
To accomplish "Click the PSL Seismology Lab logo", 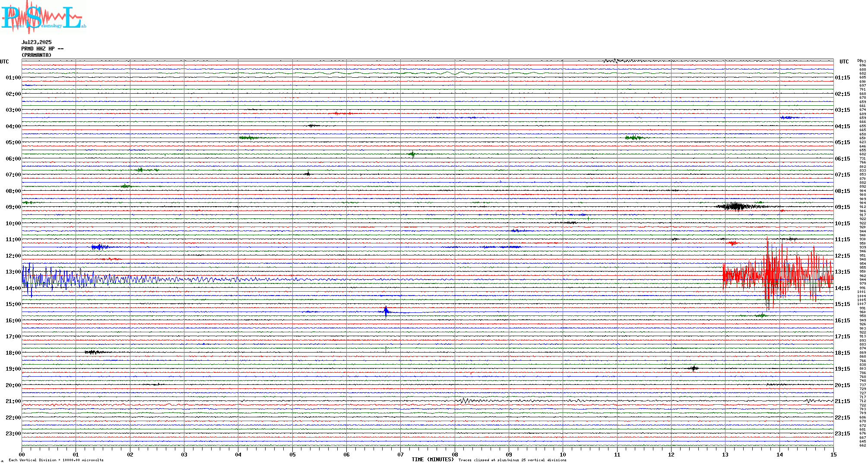I will (43, 16).
